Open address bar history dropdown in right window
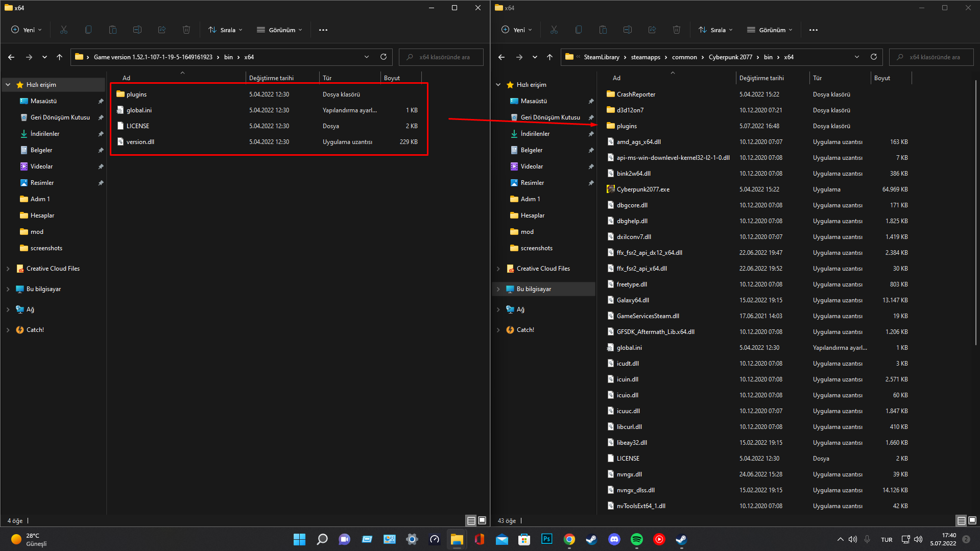The image size is (980, 551). point(857,57)
